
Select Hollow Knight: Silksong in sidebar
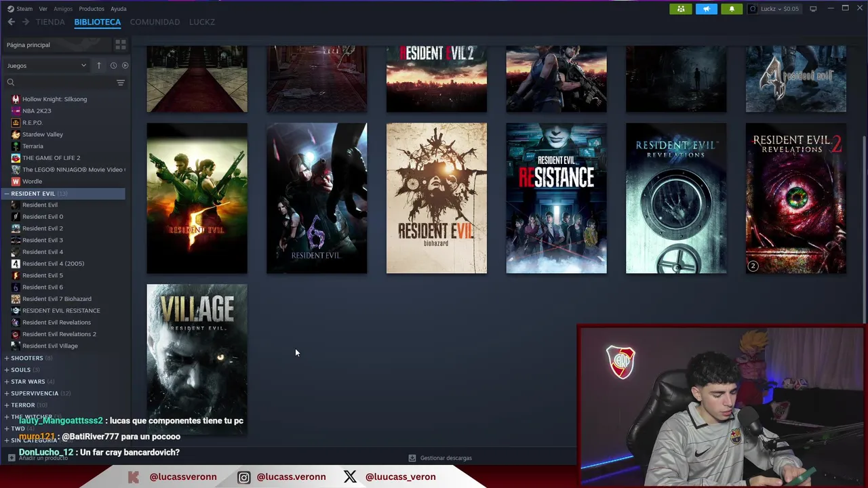click(54, 99)
